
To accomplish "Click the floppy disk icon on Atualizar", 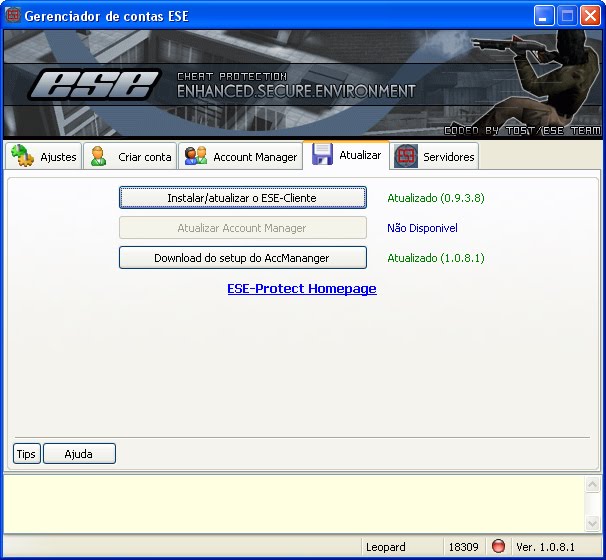I will click(x=322, y=155).
